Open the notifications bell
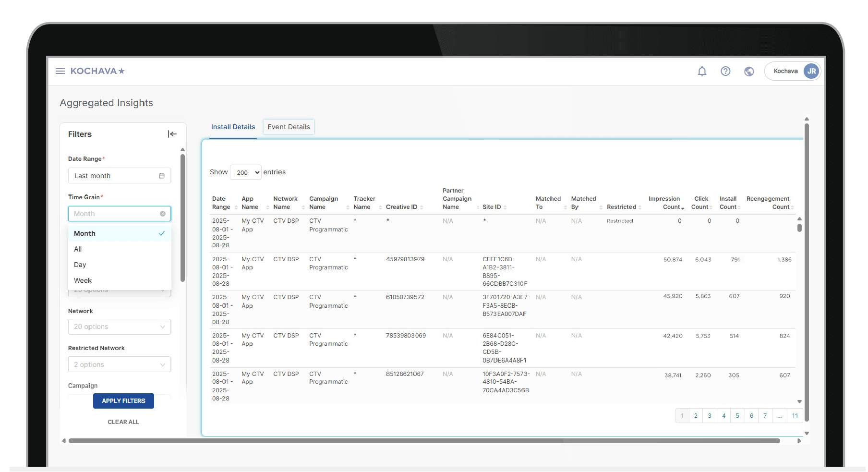The width and height of the screenshot is (868, 472). point(702,71)
